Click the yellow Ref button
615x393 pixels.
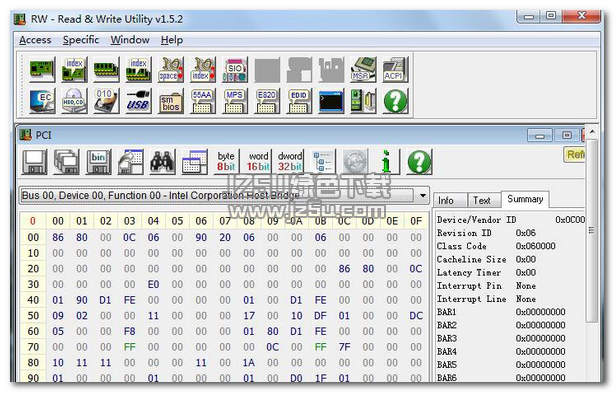point(574,154)
